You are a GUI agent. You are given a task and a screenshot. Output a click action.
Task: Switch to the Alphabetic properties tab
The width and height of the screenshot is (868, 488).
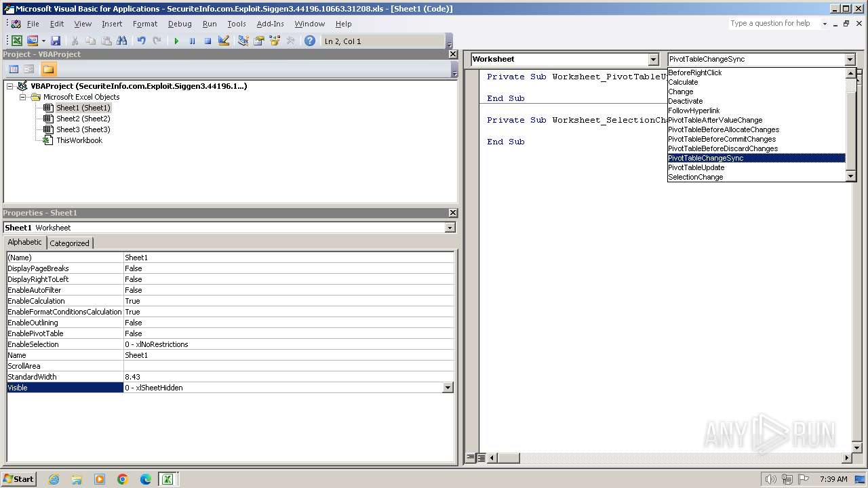click(x=25, y=242)
